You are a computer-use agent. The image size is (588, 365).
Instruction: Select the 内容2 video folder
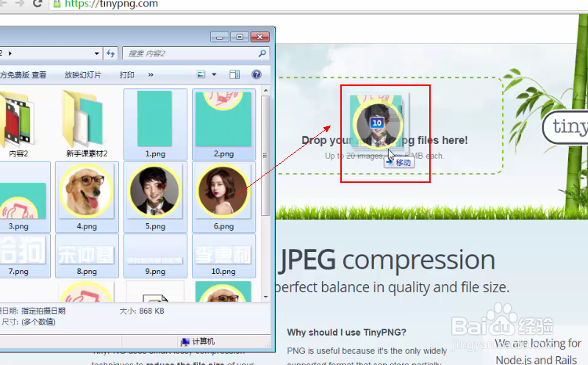point(18,124)
